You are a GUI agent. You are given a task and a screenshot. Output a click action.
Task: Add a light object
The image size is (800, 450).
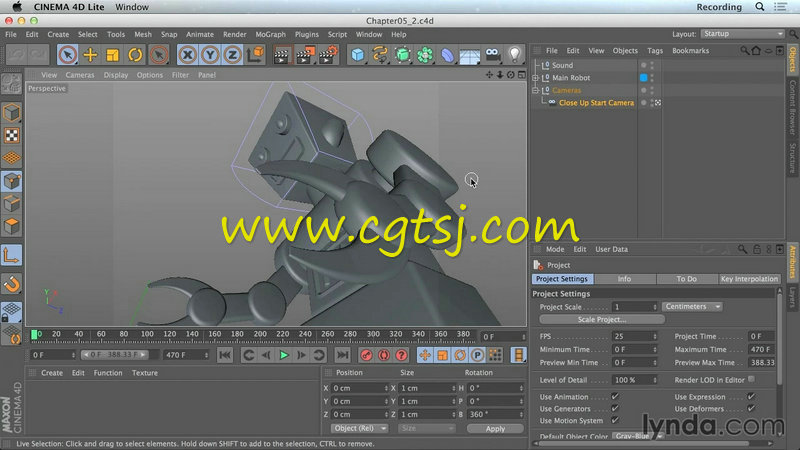[x=515, y=55]
